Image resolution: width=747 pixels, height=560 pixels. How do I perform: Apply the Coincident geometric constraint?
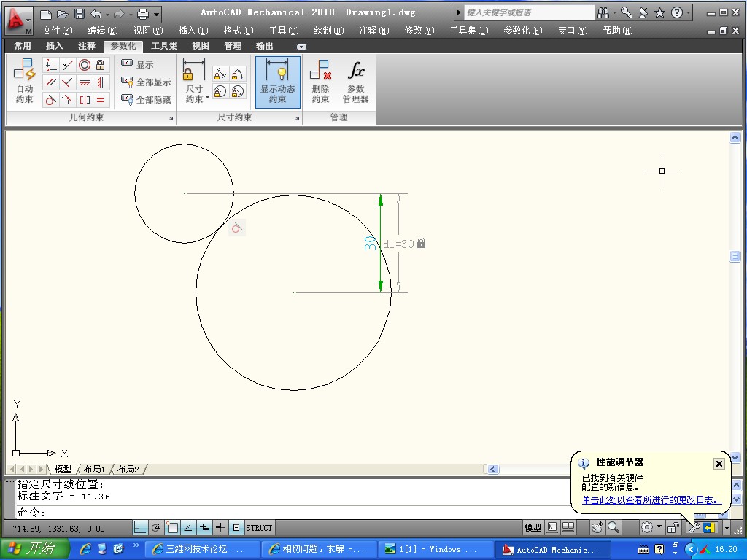point(50,65)
